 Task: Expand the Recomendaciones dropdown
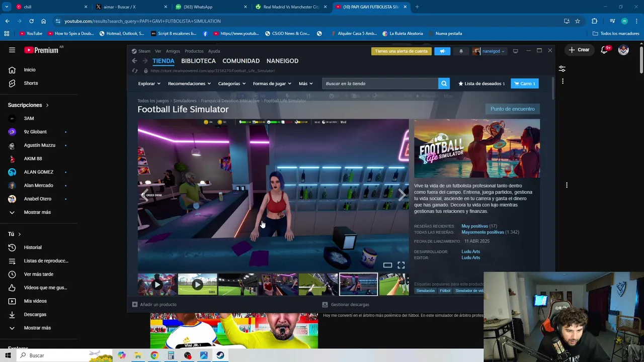(x=189, y=83)
